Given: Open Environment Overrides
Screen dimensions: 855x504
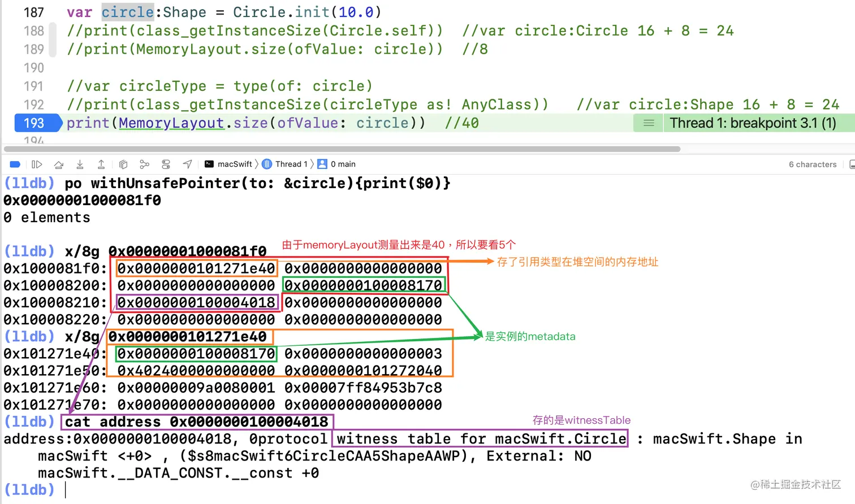Looking at the screenshot, I should (x=166, y=164).
